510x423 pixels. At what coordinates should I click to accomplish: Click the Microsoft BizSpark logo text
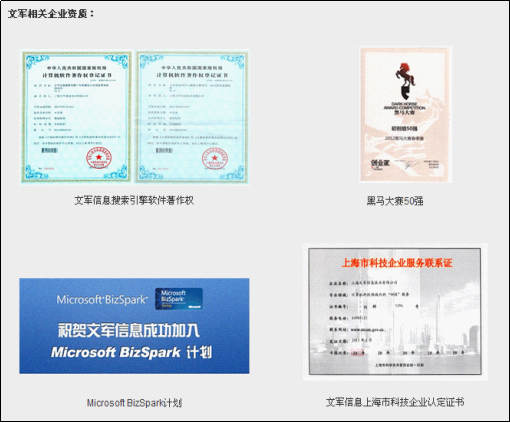(101, 299)
